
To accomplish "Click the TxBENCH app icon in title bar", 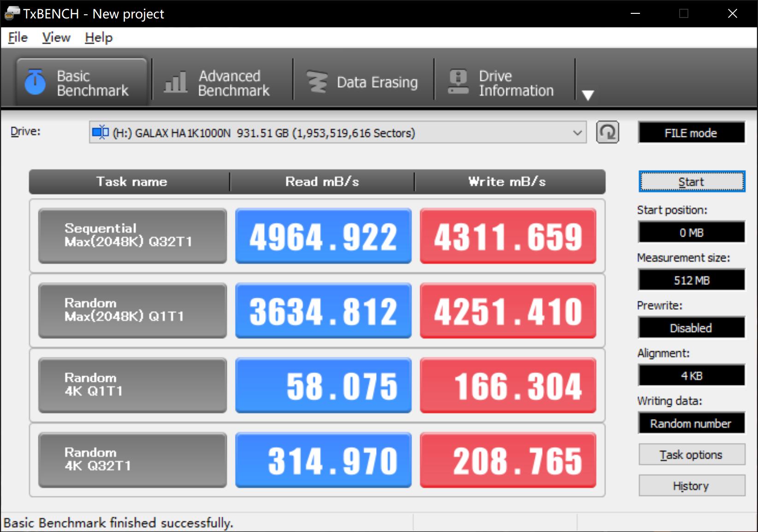I will pos(12,13).
